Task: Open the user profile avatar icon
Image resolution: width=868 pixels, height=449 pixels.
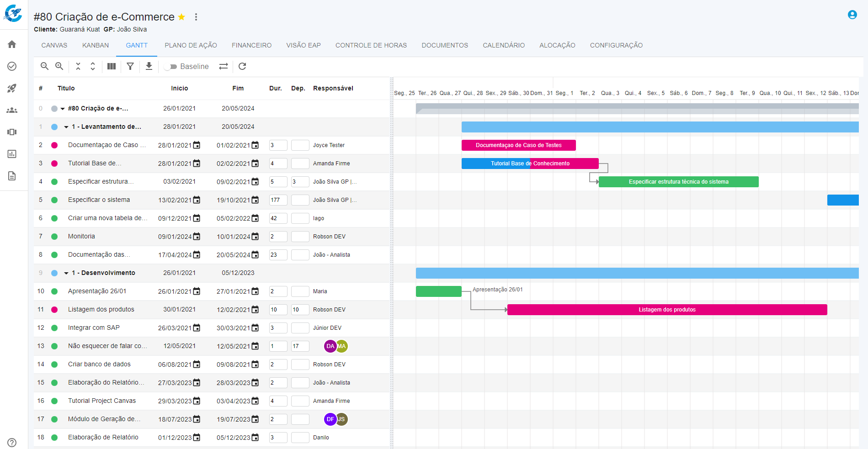Action: coord(852,15)
